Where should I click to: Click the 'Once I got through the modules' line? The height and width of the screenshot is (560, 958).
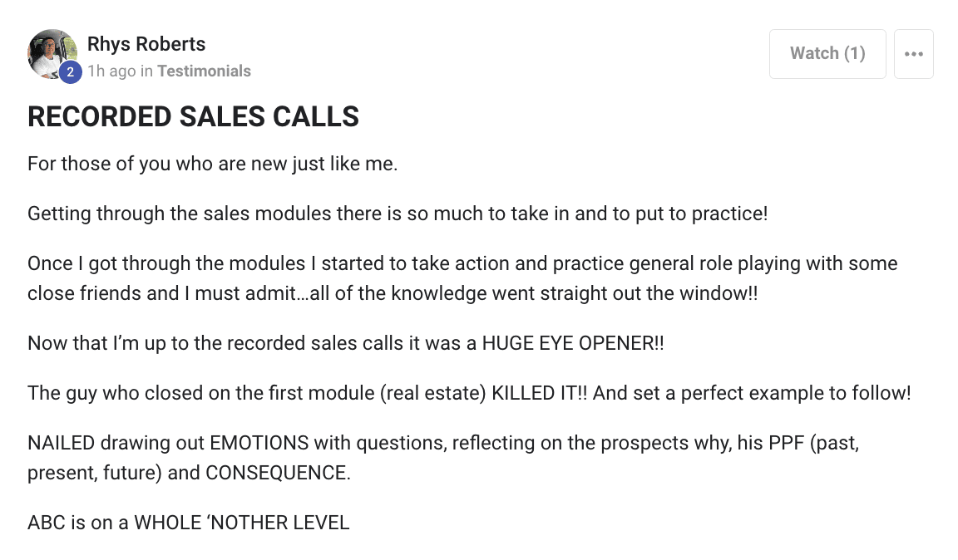point(462,263)
